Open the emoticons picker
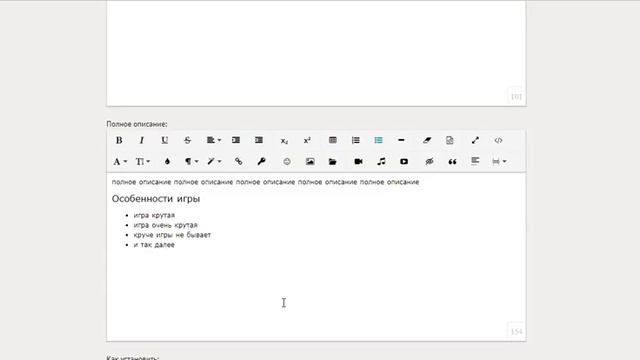The height and width of the screenshot is (360, 640). [287, 162]
